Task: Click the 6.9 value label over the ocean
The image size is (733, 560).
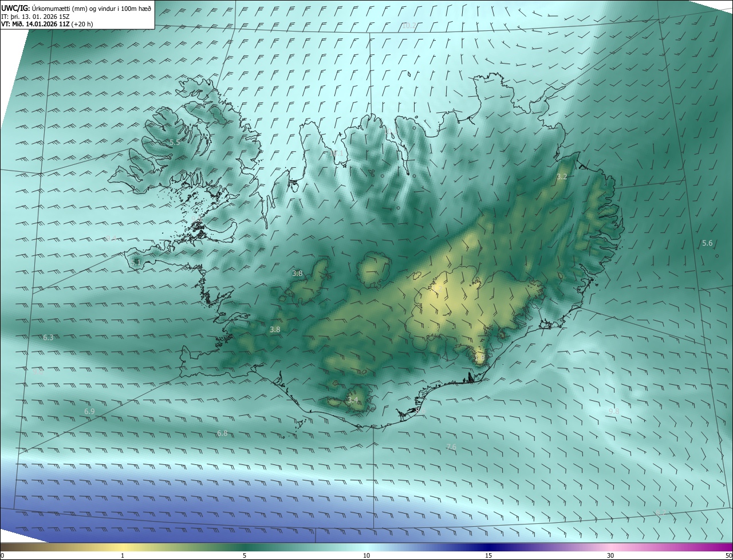Action: pos(89,412)
